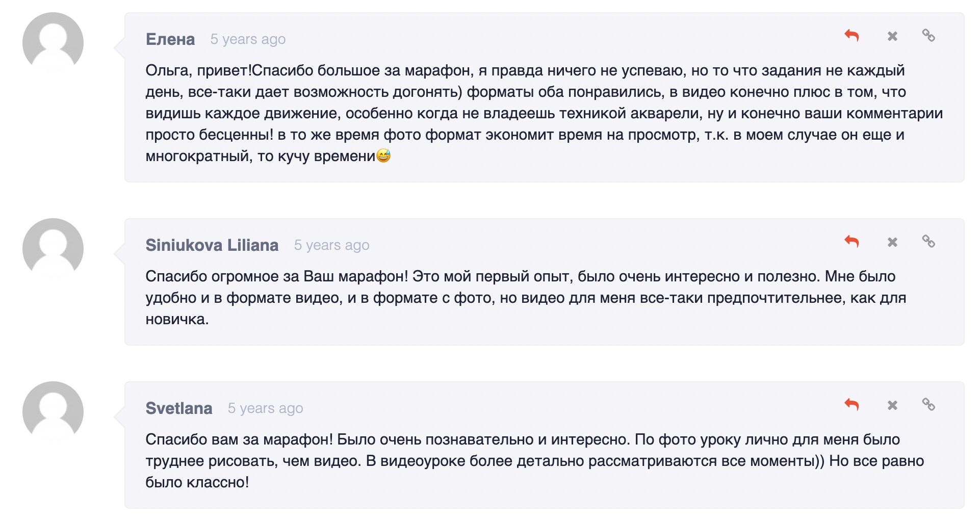This screenshot has width=980, height=522.
Task: Click Svetlana's avatar picture
Action: point(53,412)
